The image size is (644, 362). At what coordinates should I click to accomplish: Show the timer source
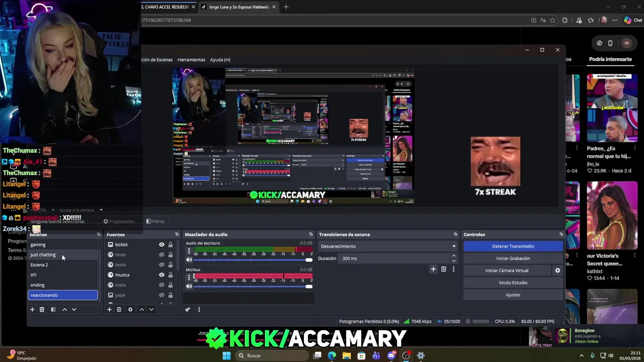[162, 255]
